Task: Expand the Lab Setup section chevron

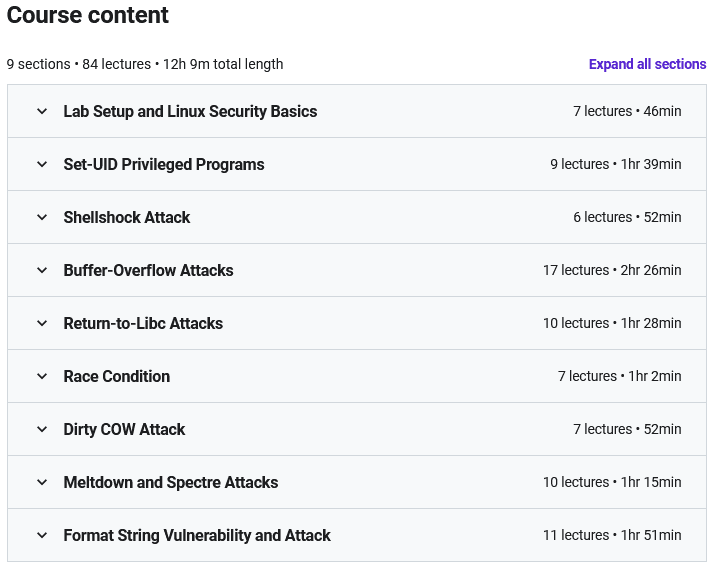Action: (42, 111)
